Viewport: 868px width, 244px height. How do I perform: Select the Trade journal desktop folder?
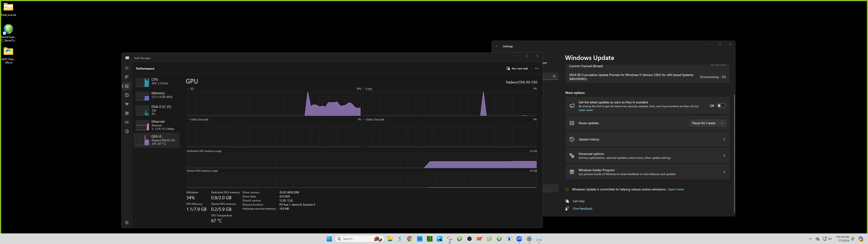8,9
